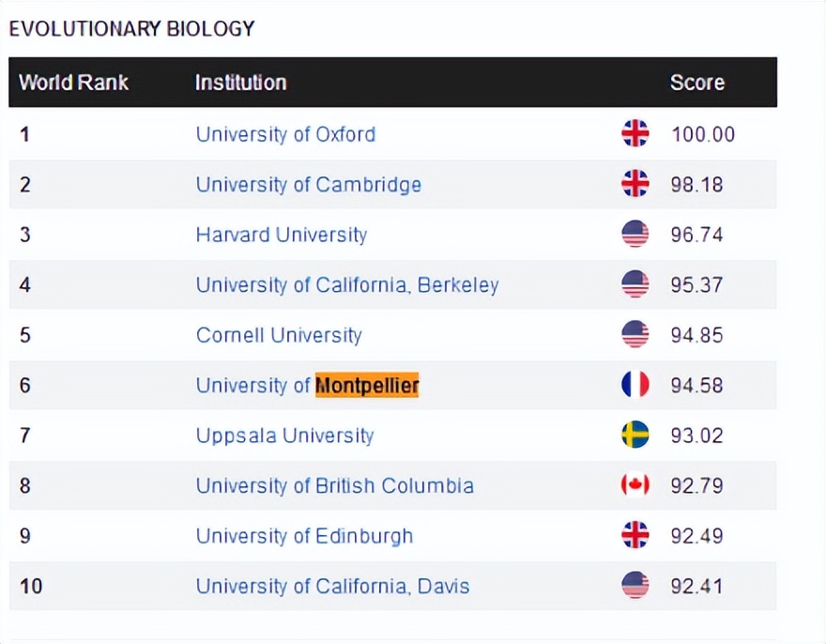Image resolution: width=826 pixels, height=644 pixels.
Task: Open University of California, Berkeley link
Action: click(x=346, y=284)
